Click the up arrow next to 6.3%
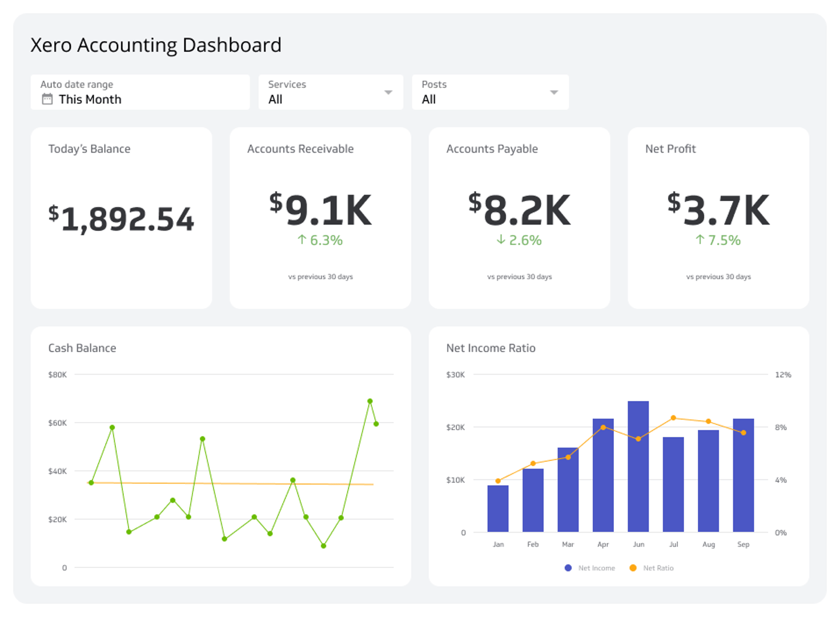 tap(302, 240)
